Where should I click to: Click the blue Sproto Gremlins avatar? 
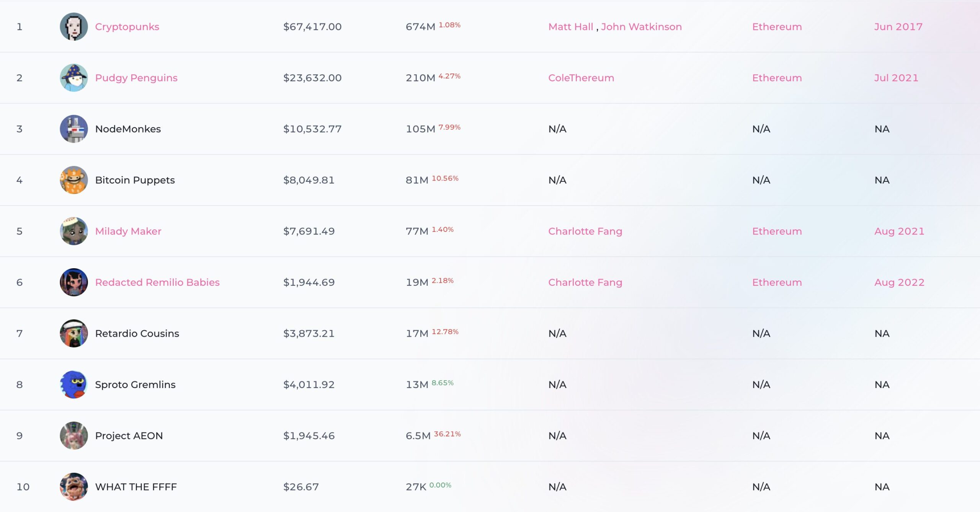(x=74, y=385)
